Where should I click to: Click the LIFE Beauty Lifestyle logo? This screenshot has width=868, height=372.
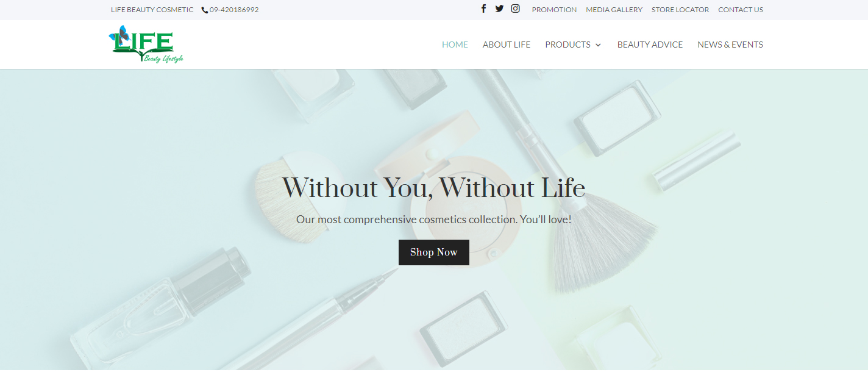[146, 45]
